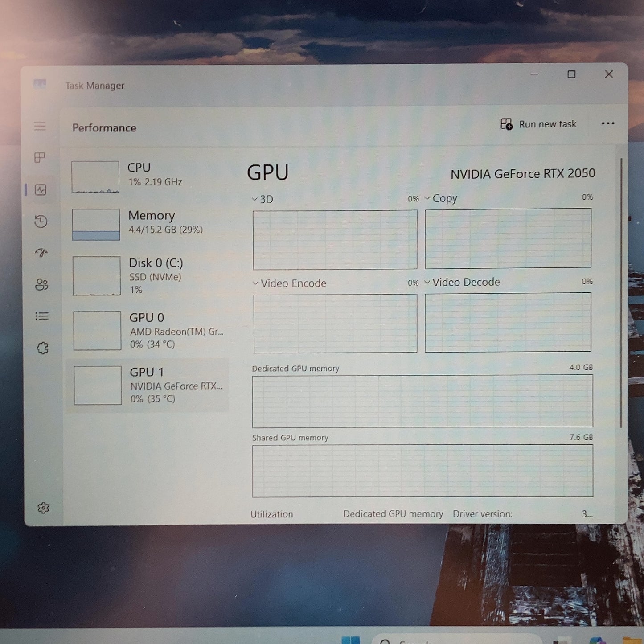Screen dimensions: 644x644
Task: Open the Users page icon
Action: pos(41,284)
